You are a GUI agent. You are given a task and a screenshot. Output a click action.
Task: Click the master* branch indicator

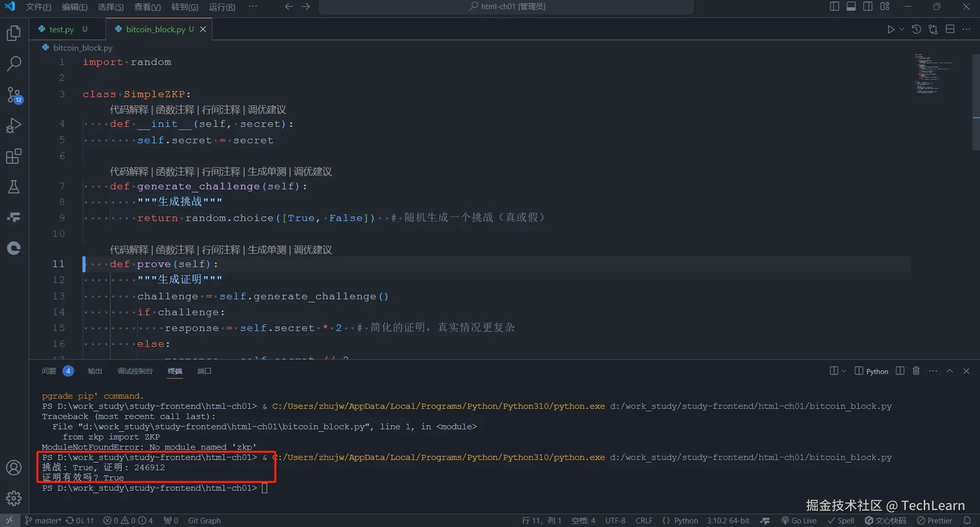click(x=43, y=520)
